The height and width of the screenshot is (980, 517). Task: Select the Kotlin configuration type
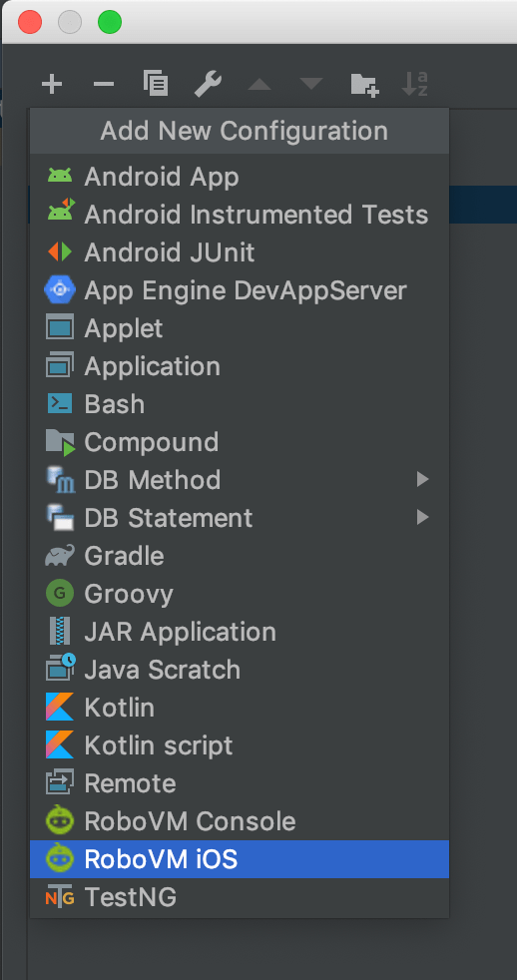240,708
